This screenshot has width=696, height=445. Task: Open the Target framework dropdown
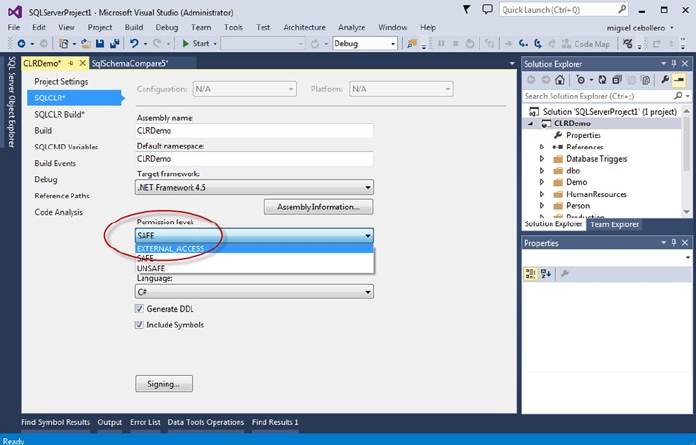[254, 187]
